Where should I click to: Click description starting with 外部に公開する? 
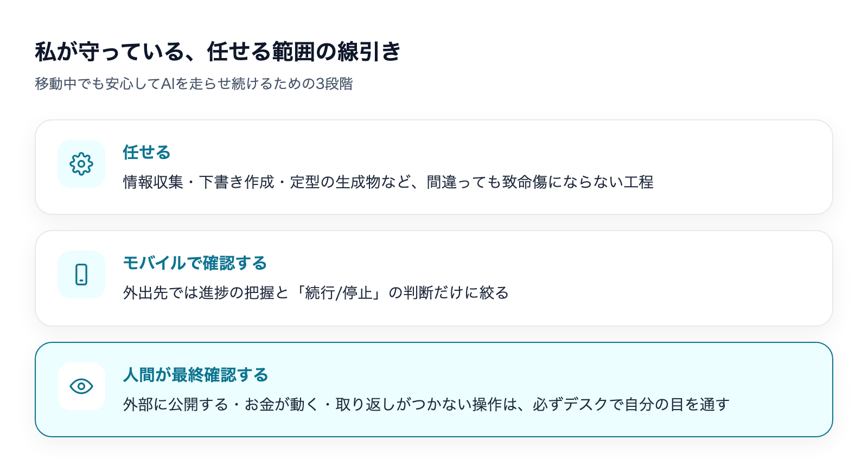point(426,405)
